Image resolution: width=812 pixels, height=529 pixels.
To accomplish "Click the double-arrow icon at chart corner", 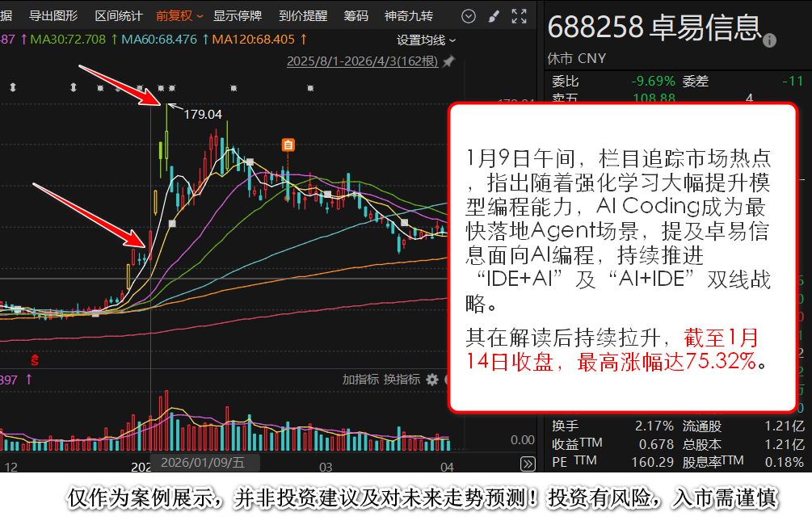I will [527, 464].
